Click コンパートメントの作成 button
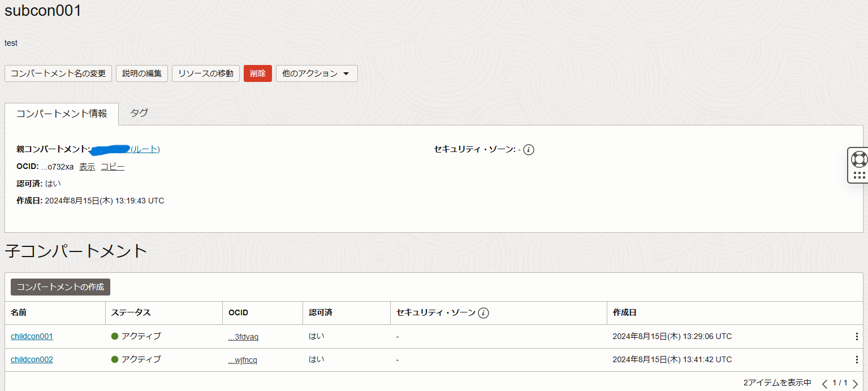The image size is (868, 391). pyautogui.click(x=61, y=287)
